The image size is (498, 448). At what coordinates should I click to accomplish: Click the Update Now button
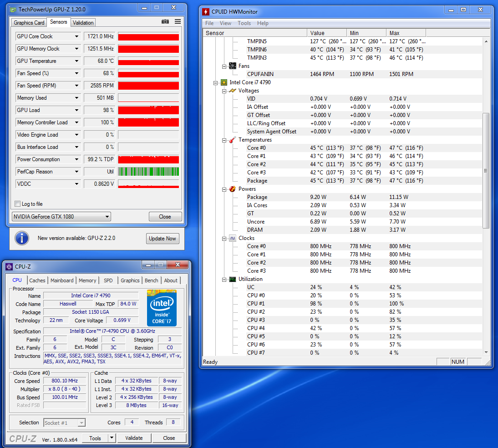click(x=163, y=238)
